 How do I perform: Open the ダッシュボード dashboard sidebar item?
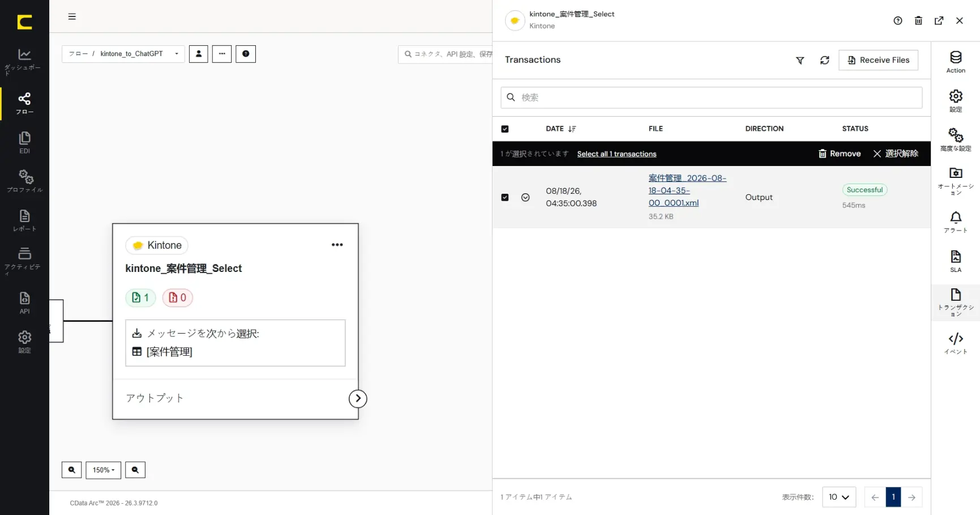(24, 62)
